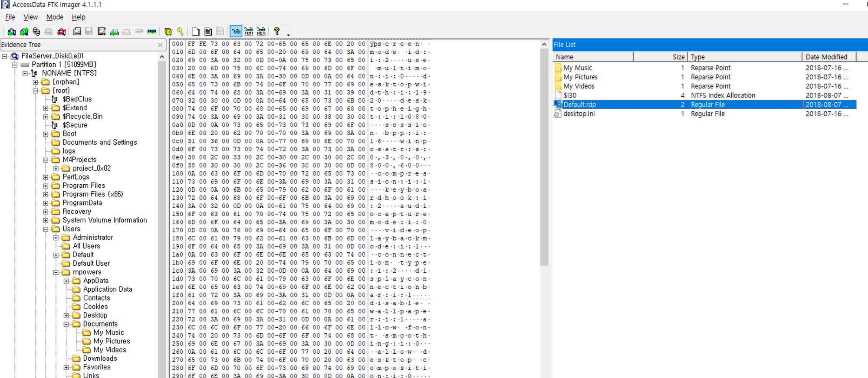Select My Videos in the File List

pos(704,86)
